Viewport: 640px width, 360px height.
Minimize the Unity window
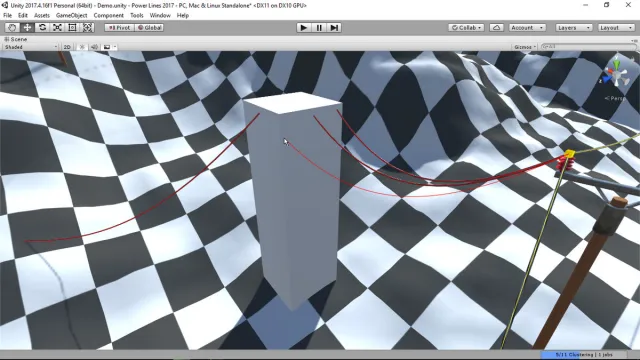coord(586,5)
